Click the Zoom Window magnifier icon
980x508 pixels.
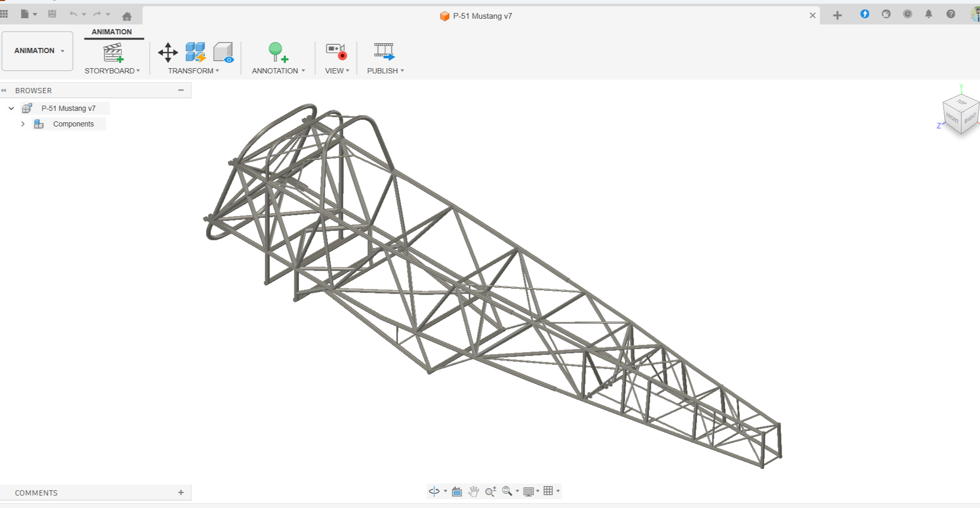pos(507,491)
